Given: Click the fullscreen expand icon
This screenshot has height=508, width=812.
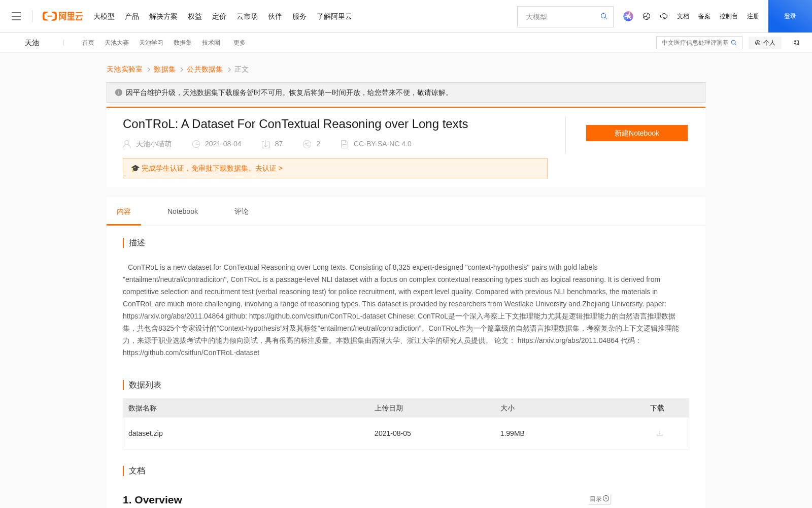Looking at the screenshot, I should 797,43.
